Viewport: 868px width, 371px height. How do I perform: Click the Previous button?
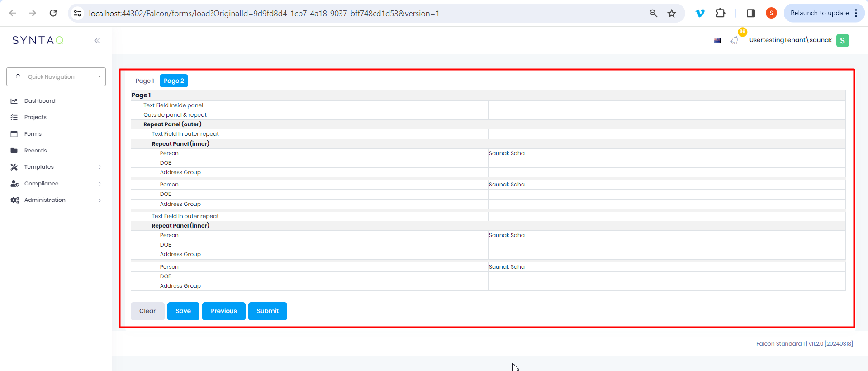click(x=223, y=311)
